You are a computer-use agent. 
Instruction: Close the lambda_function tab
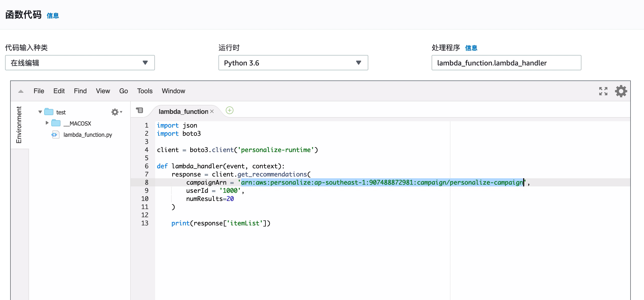pyautogui.click(x=212, y=112)
